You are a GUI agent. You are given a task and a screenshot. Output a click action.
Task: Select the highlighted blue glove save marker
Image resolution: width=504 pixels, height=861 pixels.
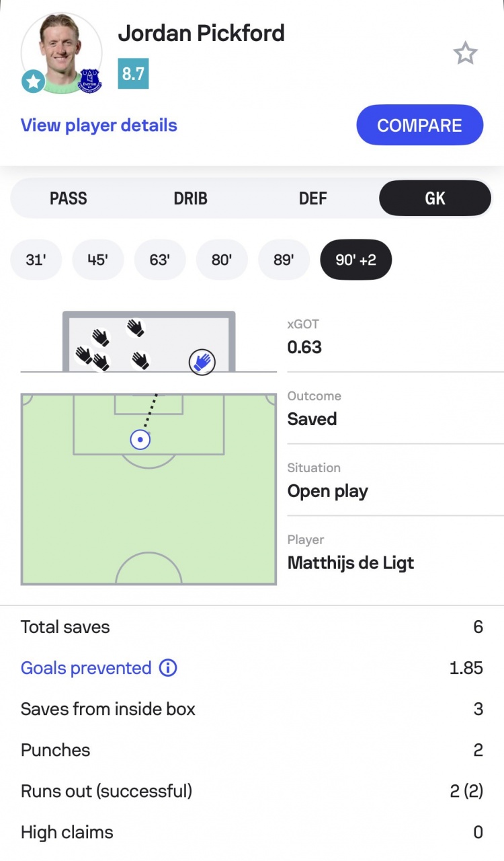pyautogui.click(x=202, y=362)
